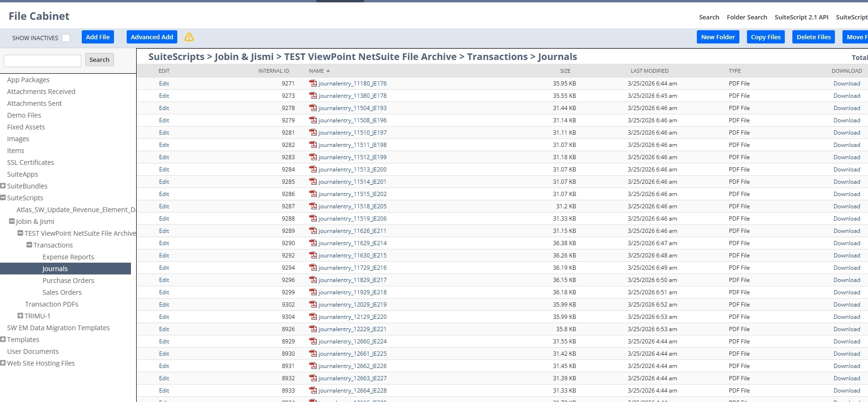
Task: Sort by the Name column header
Action: 316,71
